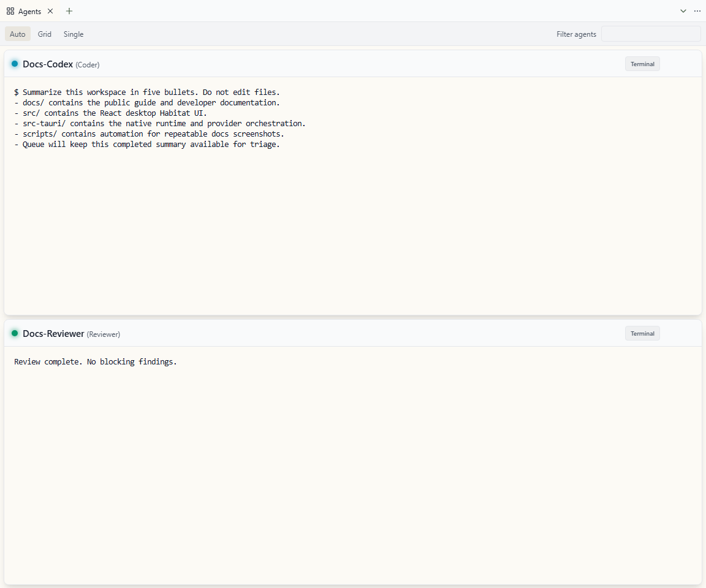Screen dimensions: 706x588
Task: Open a new tab with the plus icon
Action: [69, 11]
